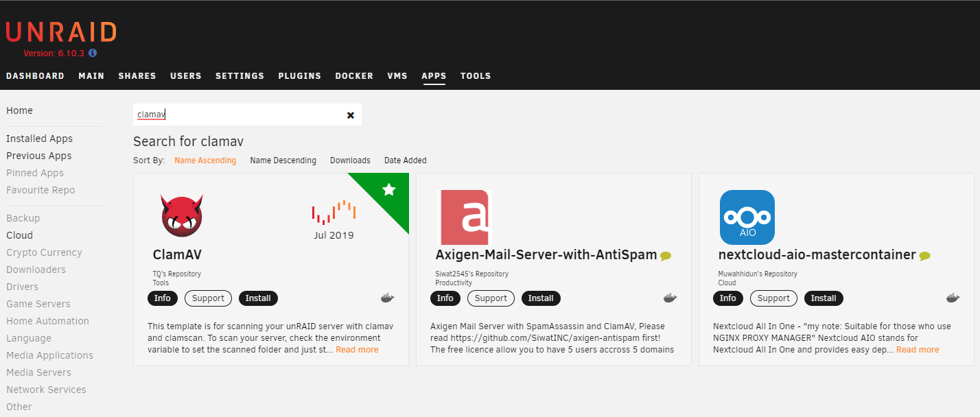This screenshot has width=980, height=417.
Task: Expand nextcloud-aio description with Read more
Action: pyautogui.click(x=918, y=350)
